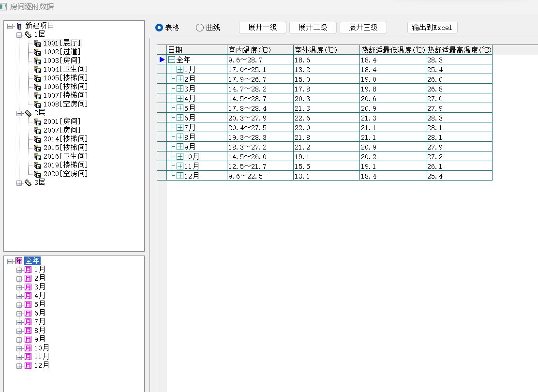Click the 2层 floor icon
Viewport: 538px width, 392px height.
(28, 113)
